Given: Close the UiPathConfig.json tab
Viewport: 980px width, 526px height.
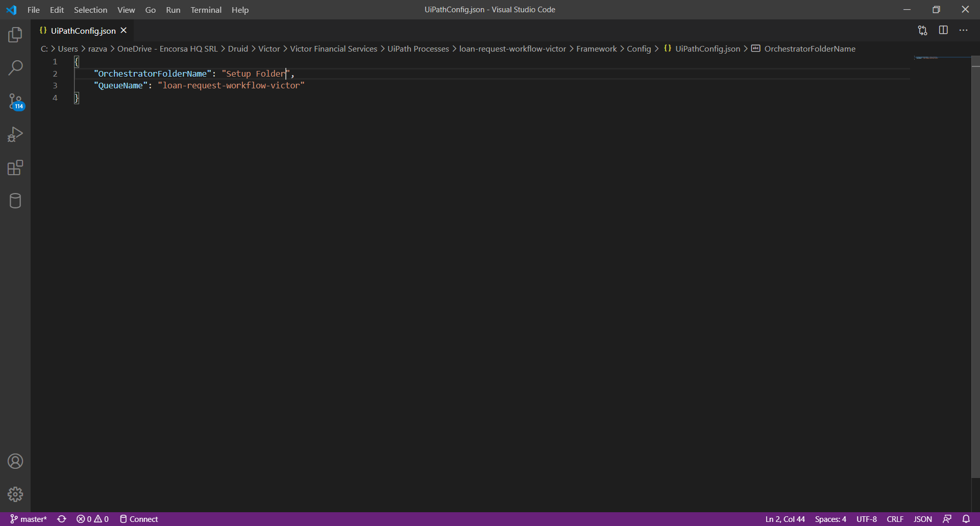Looking at the screenshot, I should (124, 31).
